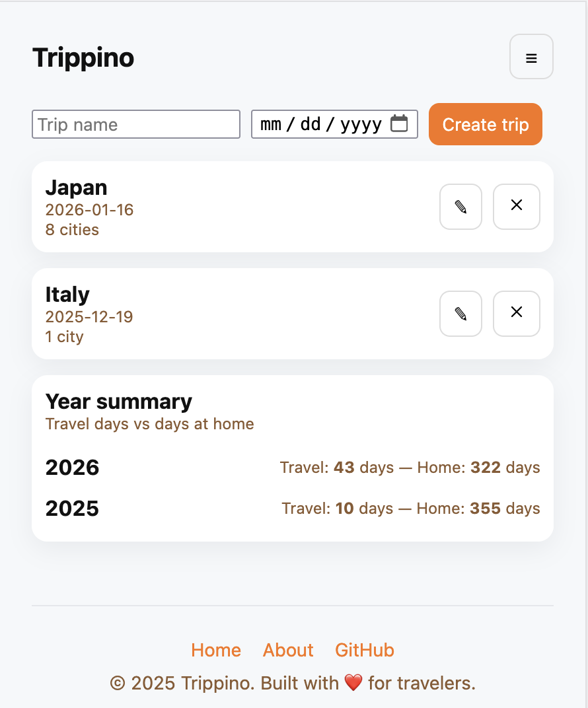Focus the Trip name input field
This screenshot has height=708, width=588.
pos(136,124)
